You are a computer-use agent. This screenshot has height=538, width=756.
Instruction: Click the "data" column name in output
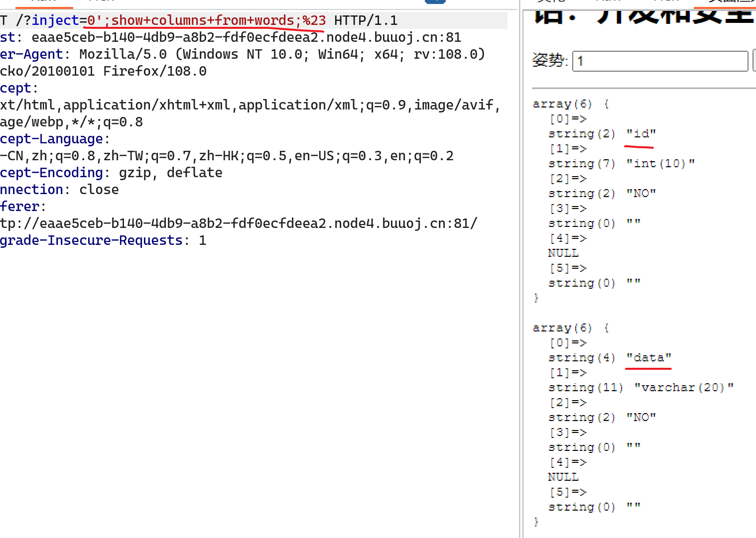pyautogui.click(x=649, y=357)
